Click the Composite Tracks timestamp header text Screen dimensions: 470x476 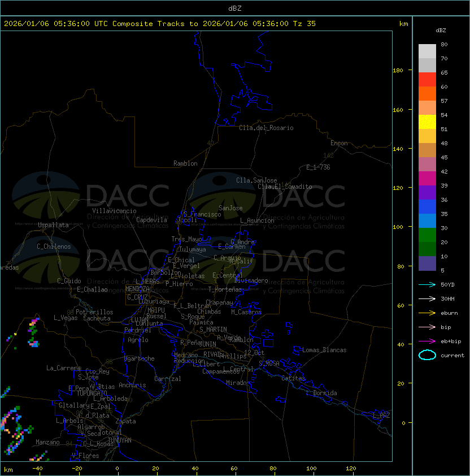click(160, 23)
